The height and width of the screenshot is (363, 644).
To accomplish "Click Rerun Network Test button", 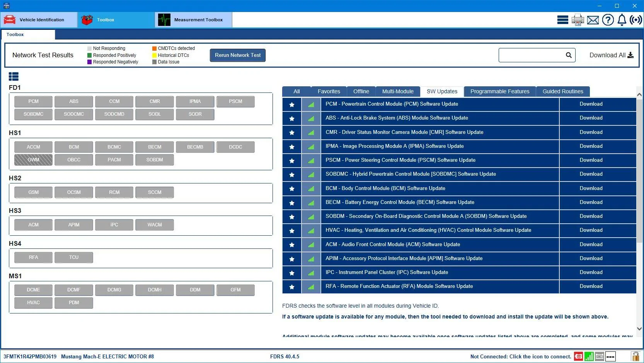I will tap(238, 55).
